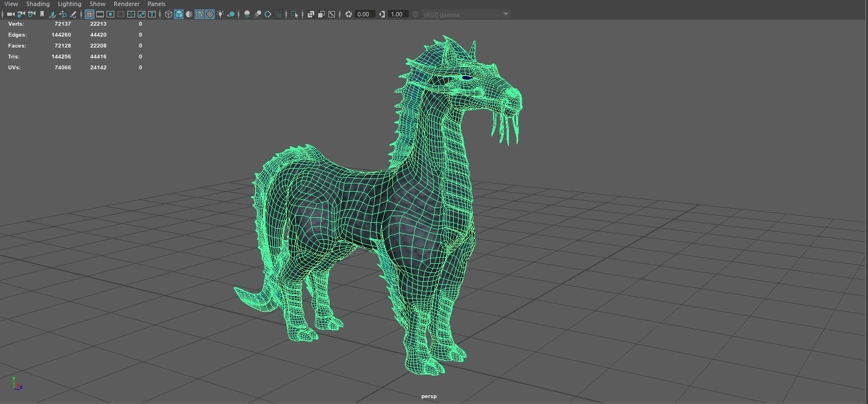Click the XYZ axis orientation gizmo
Screen dimensions: 868x404
click(16, 383)
